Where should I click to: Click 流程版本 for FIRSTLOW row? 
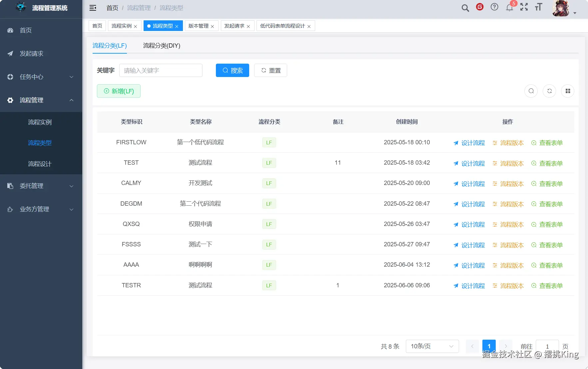coord(508,143)
